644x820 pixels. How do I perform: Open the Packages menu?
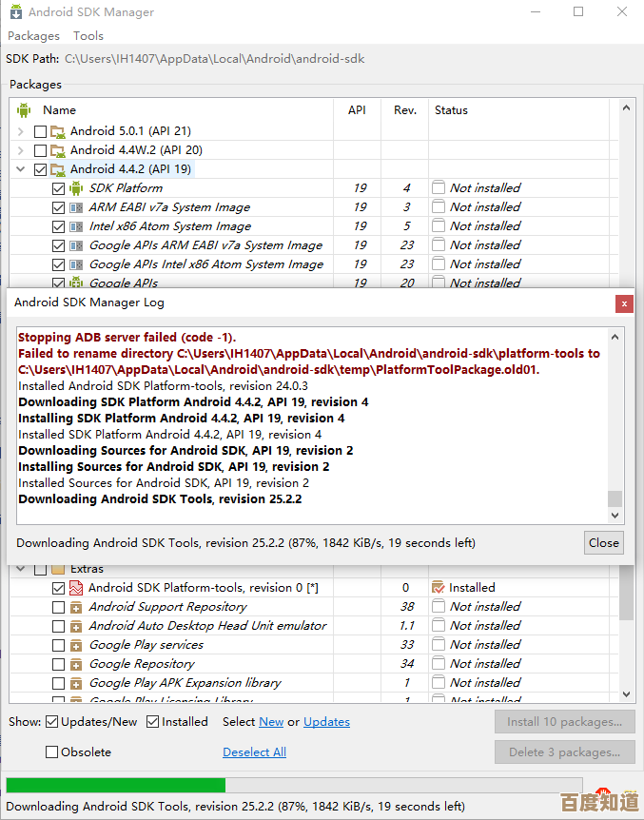pyautogui.click(x=33, y=36)
